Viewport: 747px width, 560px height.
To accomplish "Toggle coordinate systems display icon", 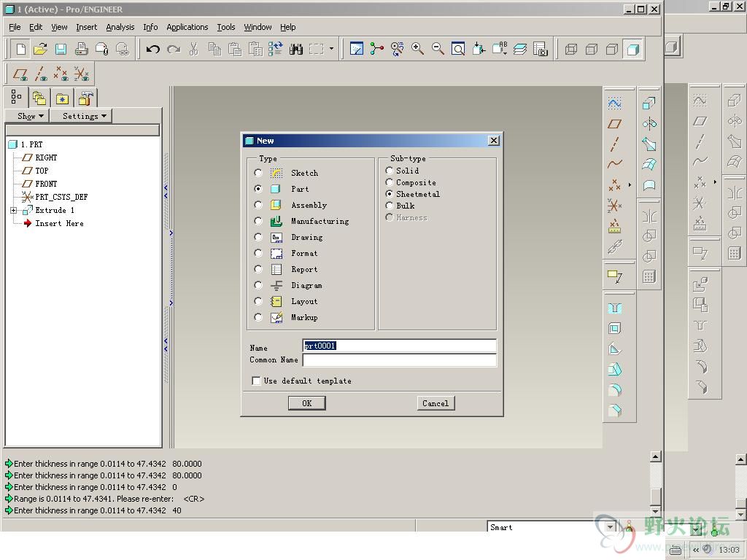I will [82, 74].
